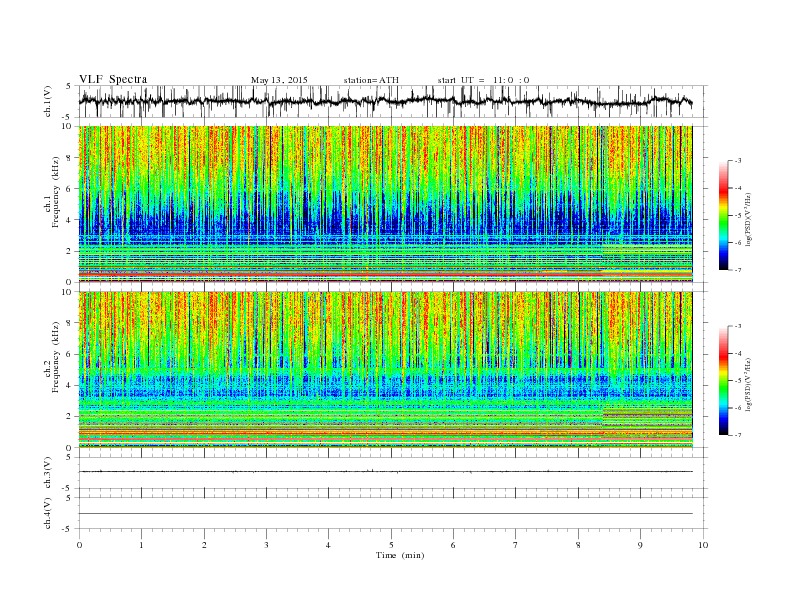Image resolution: width=792 pixels, height=612 pixels.
Task: Click time axis tick label "6"
Action: click(453, 545)
